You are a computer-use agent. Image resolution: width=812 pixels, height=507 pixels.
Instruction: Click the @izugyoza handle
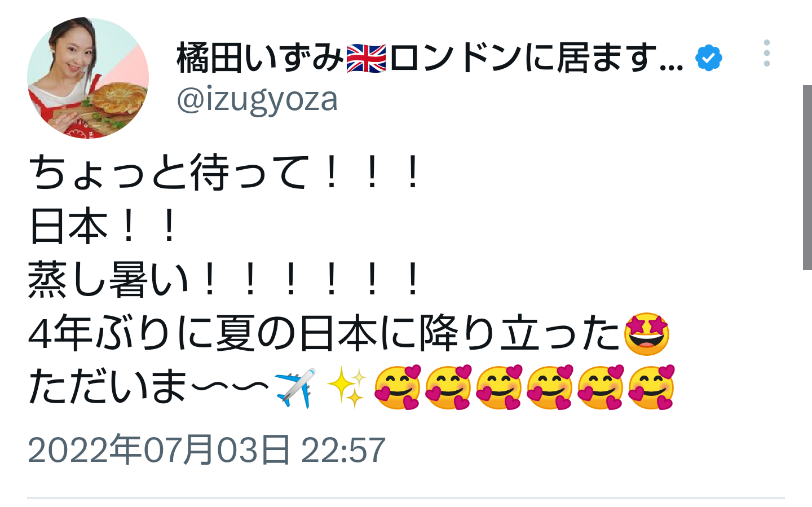point(257,99)
